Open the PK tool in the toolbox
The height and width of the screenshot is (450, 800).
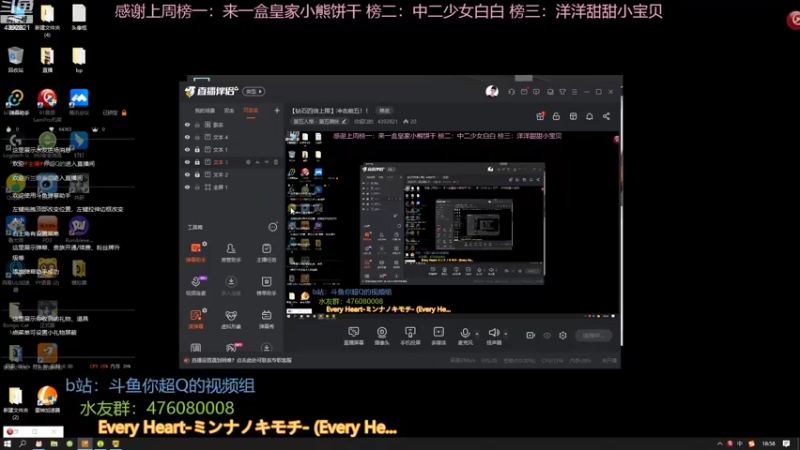click(x=232, y=347)
